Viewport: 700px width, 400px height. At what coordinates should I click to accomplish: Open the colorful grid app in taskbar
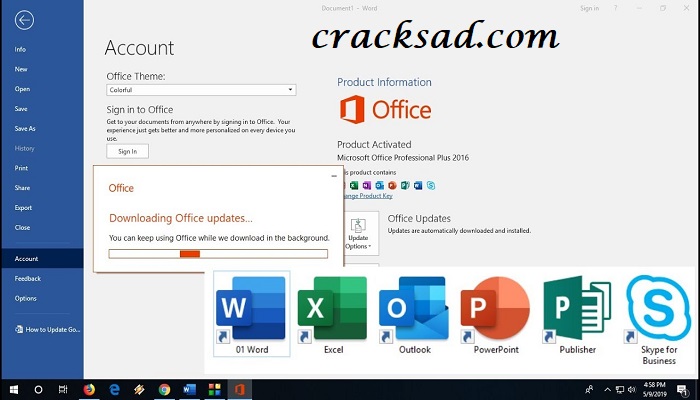(215, 389)
